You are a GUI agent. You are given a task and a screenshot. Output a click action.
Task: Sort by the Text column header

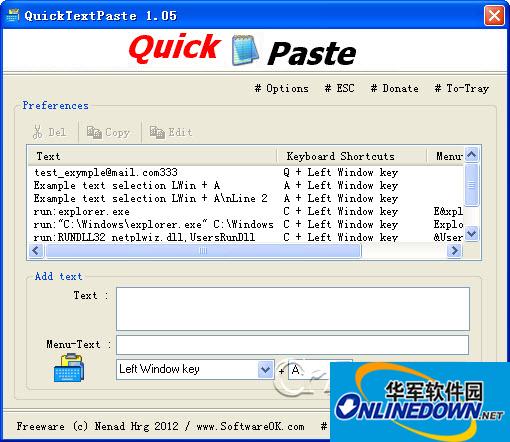tap(153, 156)
